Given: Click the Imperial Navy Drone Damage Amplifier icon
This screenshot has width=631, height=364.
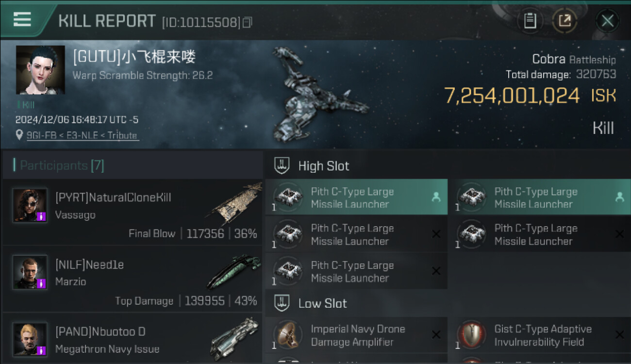Looking at the screenshot, I should 288,335.
